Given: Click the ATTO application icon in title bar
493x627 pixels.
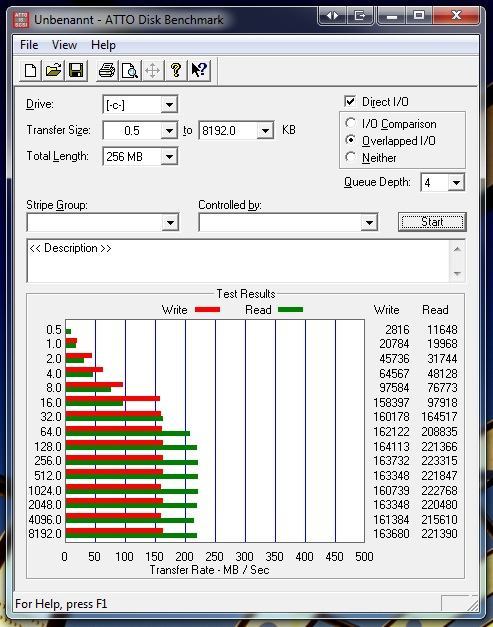Looking at the screenshot, I should pos(21,20).
